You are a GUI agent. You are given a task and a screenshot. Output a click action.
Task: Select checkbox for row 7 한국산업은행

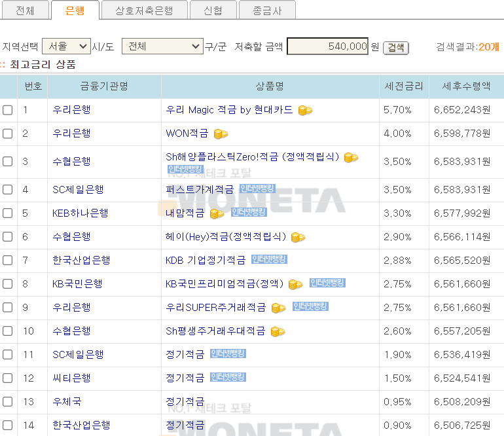(8, 260)
